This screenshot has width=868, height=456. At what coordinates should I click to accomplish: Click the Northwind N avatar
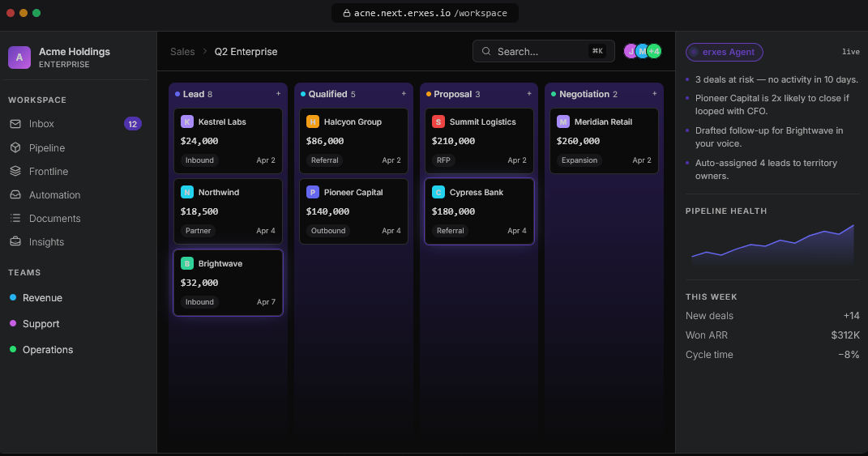(187, 192)
